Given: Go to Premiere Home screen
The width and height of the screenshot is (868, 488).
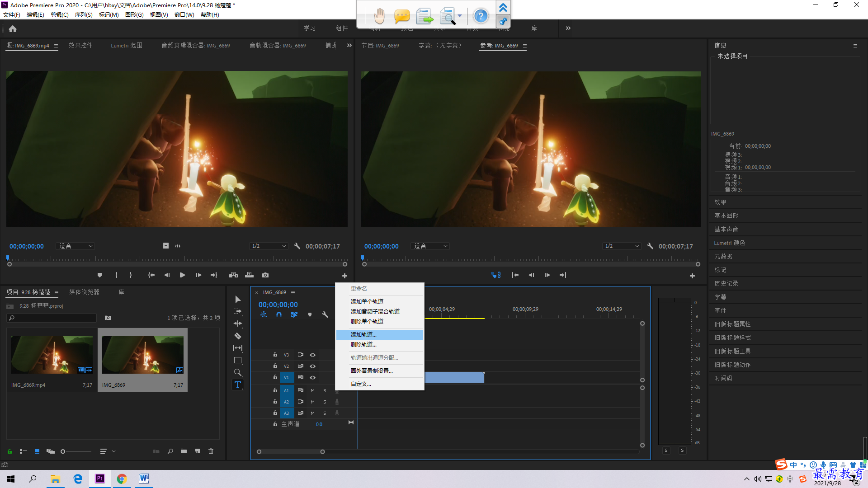Looking at the screenshot, I should point(13,28).
